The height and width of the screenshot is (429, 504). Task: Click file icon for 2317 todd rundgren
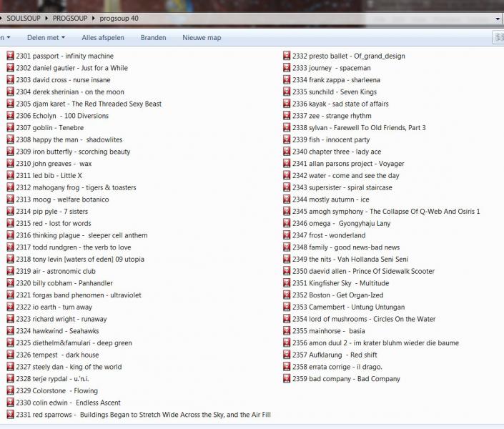(x=10, y=247)
